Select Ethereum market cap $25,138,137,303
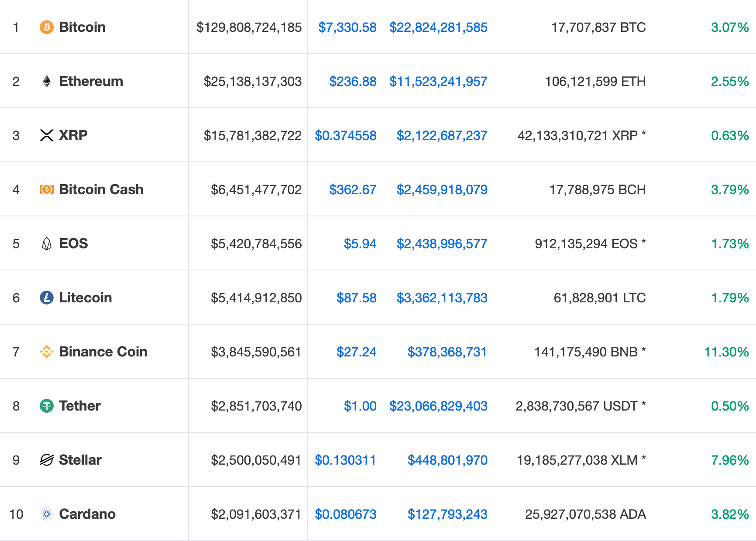Viewport: 756px width, 541px height. (253, 82)
